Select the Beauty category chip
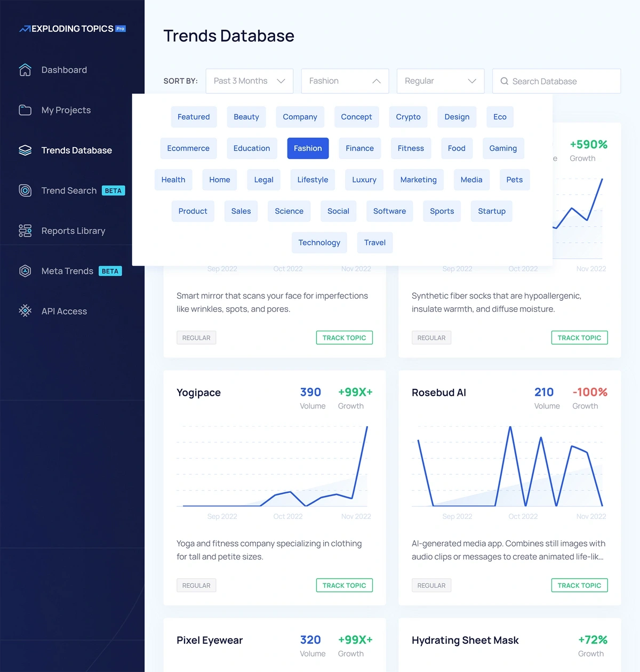640x672 pixels. coord(246,117)
